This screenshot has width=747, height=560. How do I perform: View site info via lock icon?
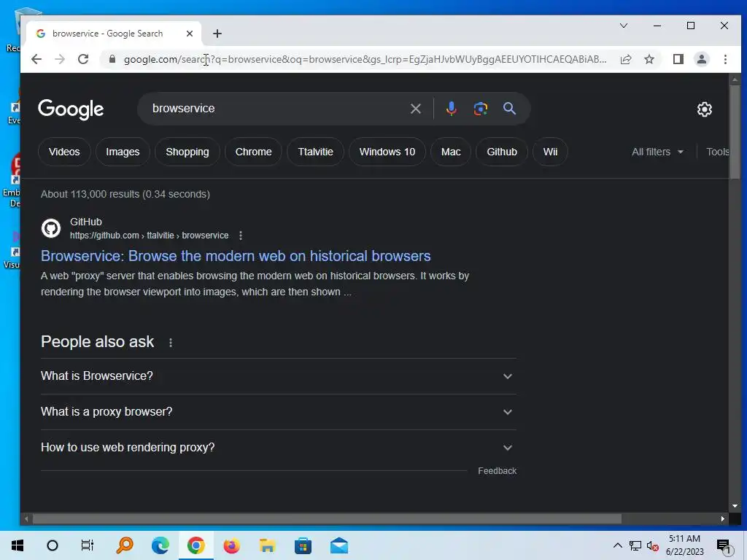coord(112,59)
